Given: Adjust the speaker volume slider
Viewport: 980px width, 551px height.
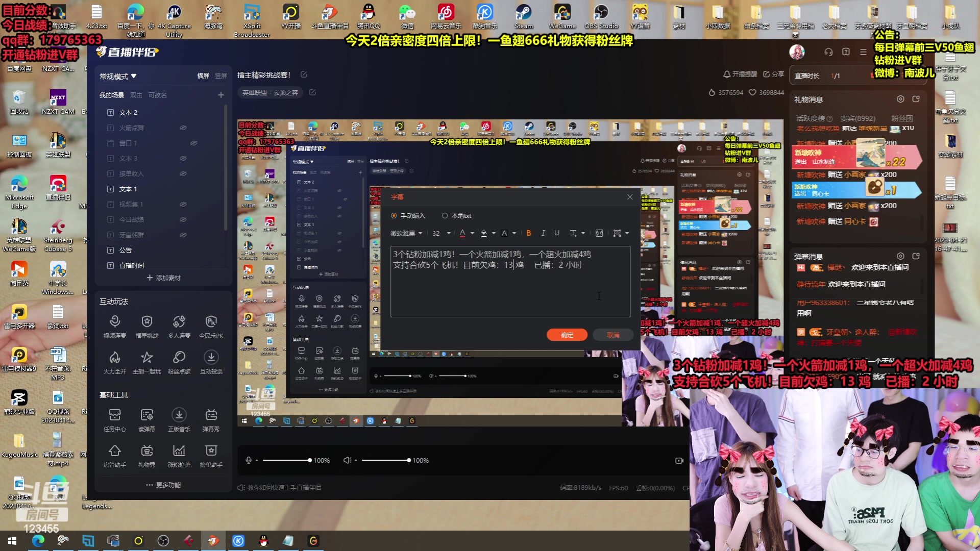Looking at the screenshot, I should click(386, 460).
